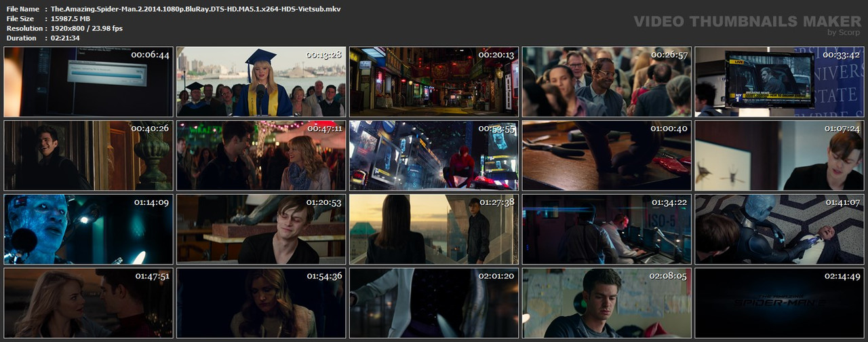Open the graduation thumbnail at 00:13:28

pos(261,82)
